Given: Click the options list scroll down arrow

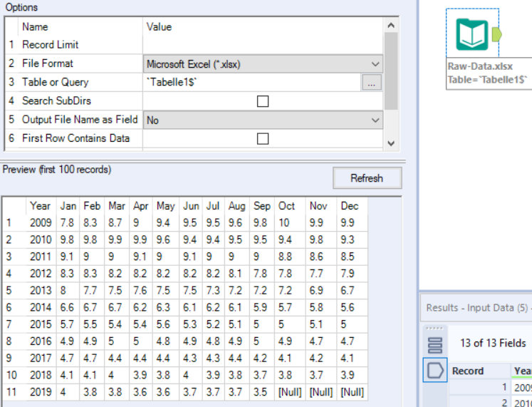Looking at the screenshot, I should [x=391, y=143].
